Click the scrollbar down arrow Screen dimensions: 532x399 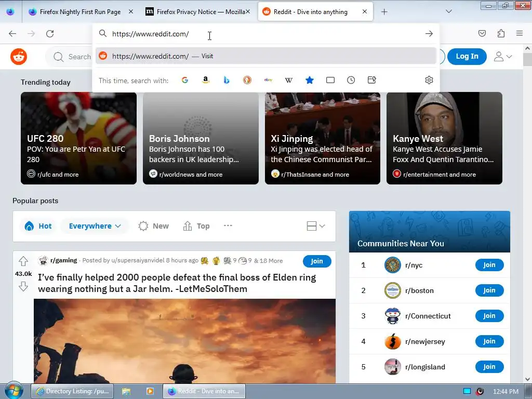527,379
